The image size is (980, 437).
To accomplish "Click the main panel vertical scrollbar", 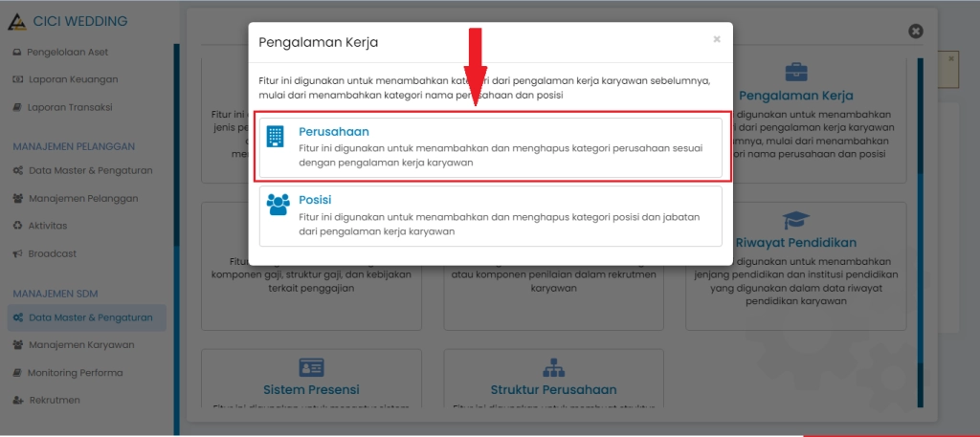I will (920, 233).
